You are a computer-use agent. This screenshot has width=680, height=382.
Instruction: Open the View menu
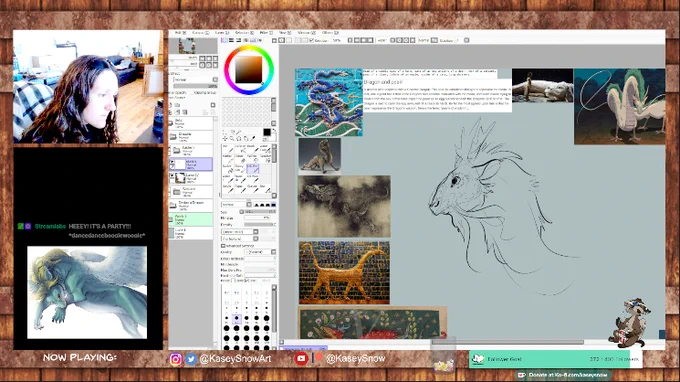(x=284, y=33)
